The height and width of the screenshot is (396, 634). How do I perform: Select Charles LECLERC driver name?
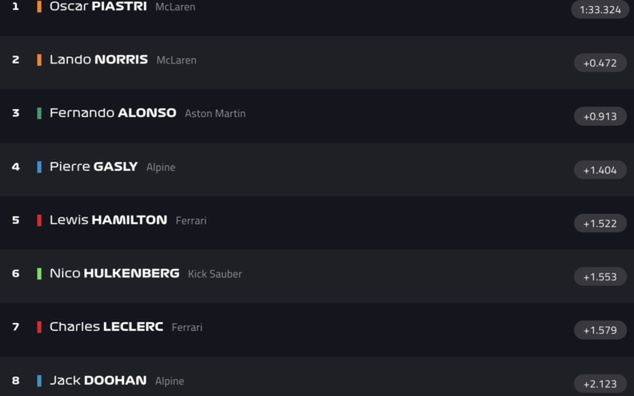[106, 326]
